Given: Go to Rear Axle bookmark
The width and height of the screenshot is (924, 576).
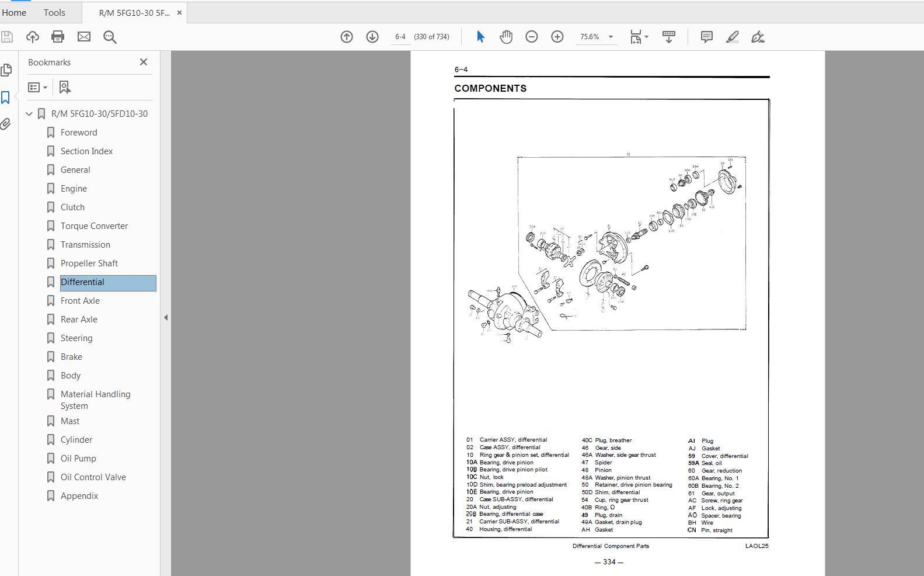Looking at the screenshot, I should click(x=79, y=320).
